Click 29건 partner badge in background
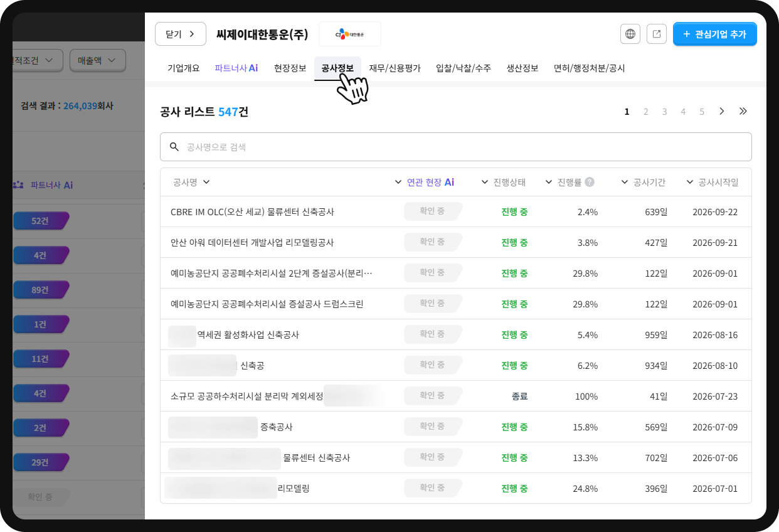The image size is (779, 532). (x=40, y=462)
